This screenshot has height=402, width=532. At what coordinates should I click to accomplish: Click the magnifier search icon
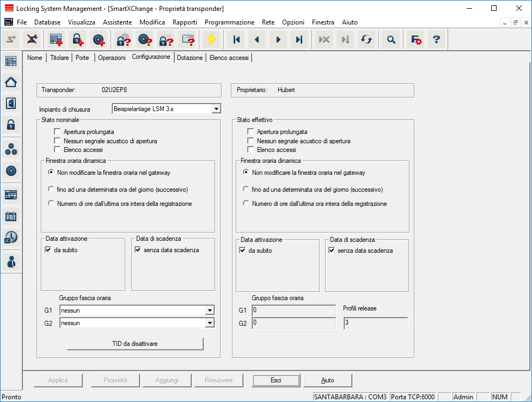tap(390, 40)
